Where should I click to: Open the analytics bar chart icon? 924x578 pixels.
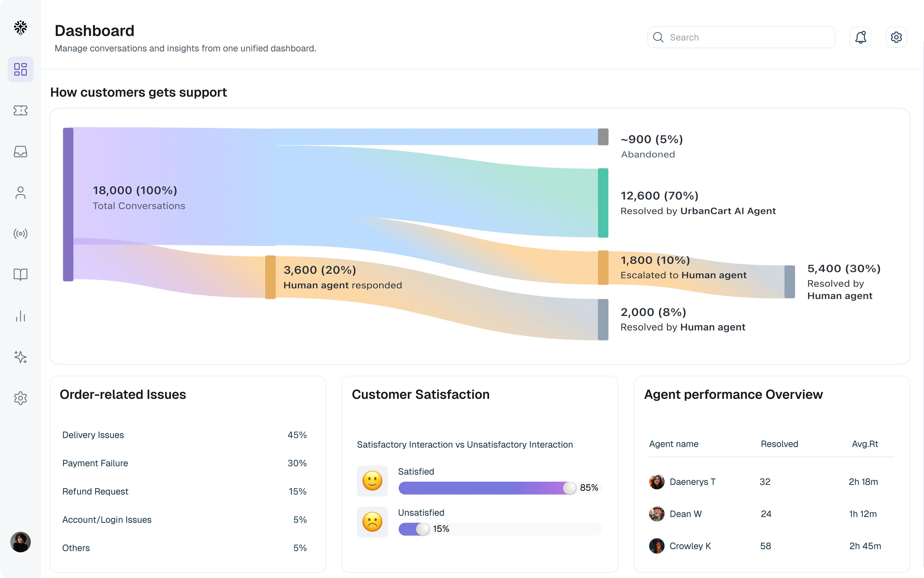pyautogui.click(x=21, y=316)
